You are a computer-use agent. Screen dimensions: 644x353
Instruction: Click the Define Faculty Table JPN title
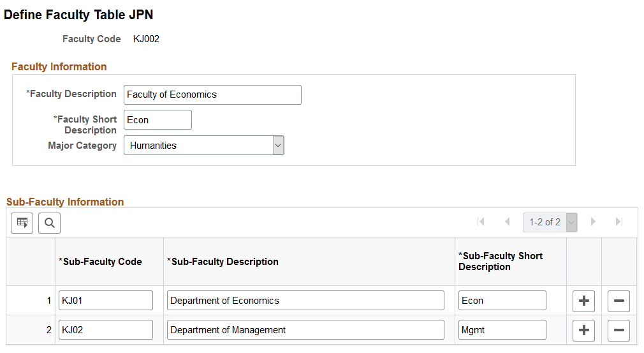pyautogui.click(x=78, y=15)
